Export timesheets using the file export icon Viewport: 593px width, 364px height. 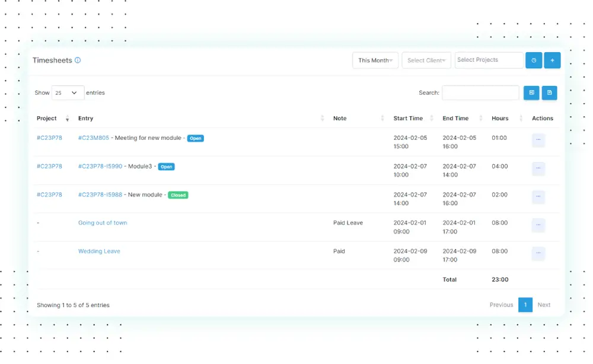point(550,92)
